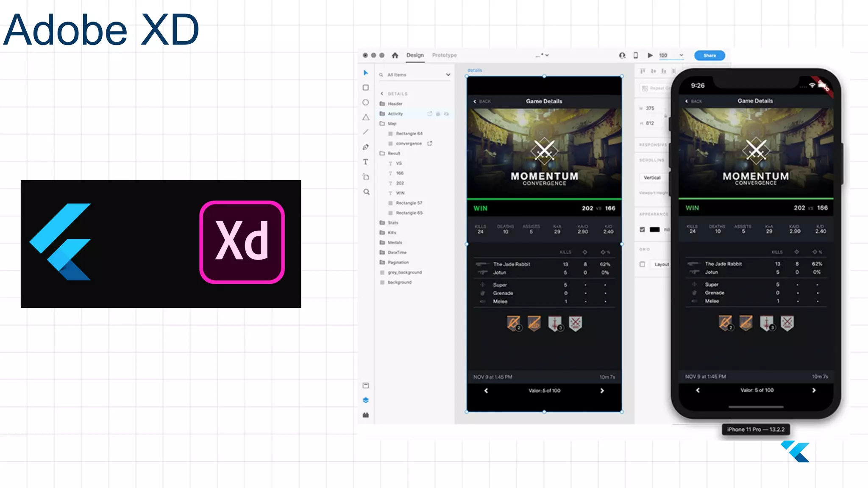Screen dimensions: 868x488
Task: Select the Select arrow tool
Action: 366,73
